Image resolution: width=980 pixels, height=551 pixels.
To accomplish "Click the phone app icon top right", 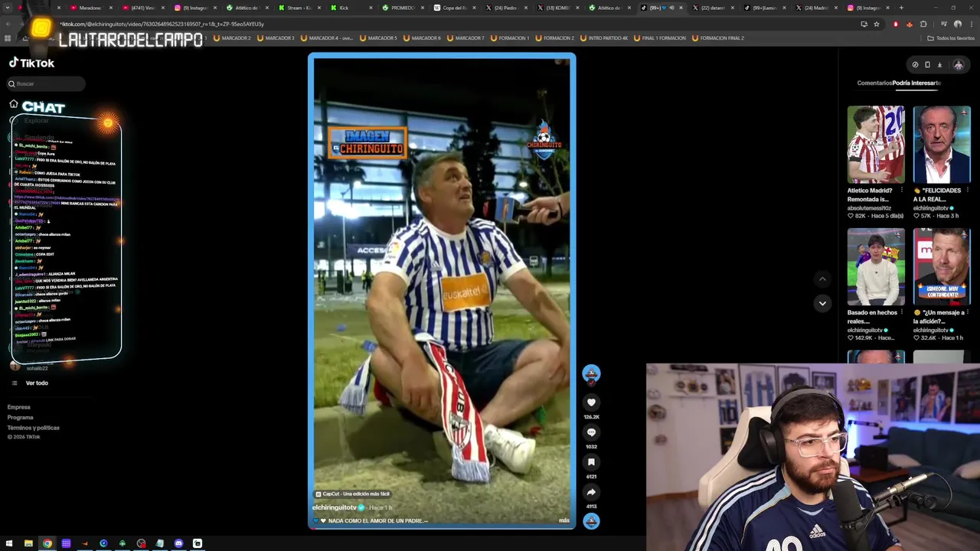I will (x=927, y=65).
